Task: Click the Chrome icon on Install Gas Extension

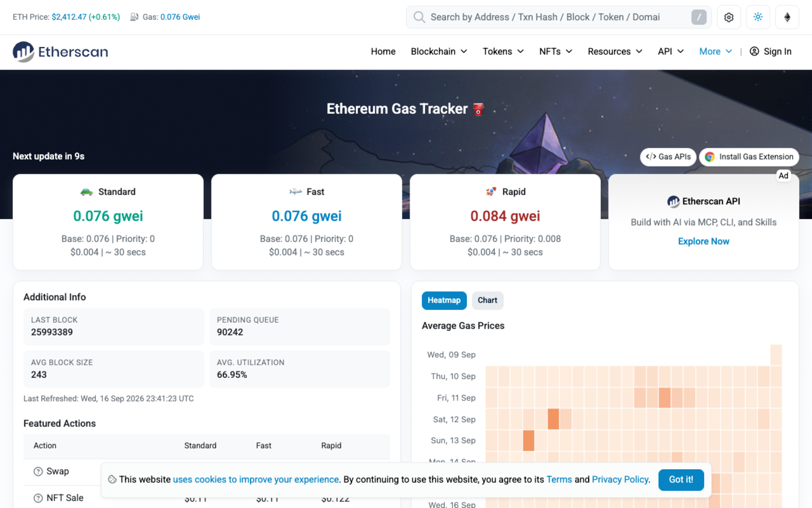Action: pyautogui.click(x=709, y=157)
